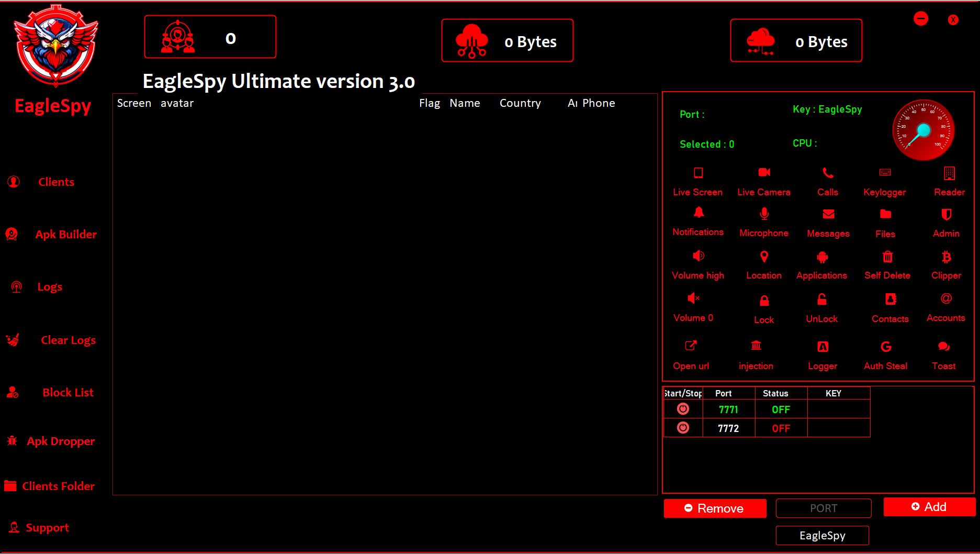Screen dimensions: 980x554
Task: Click the Lock padlock icon
Action: [764, 301]
